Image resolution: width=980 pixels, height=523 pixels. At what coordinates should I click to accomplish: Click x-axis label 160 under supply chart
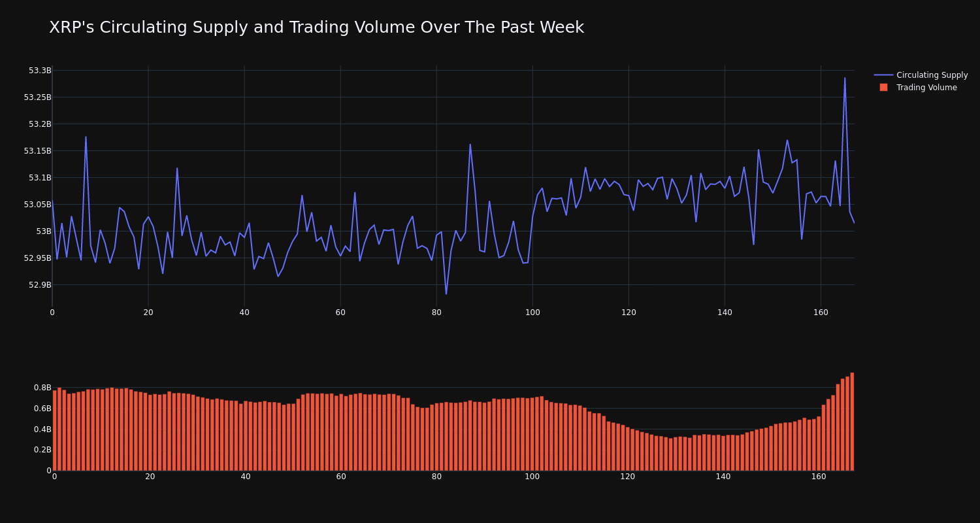821,312
